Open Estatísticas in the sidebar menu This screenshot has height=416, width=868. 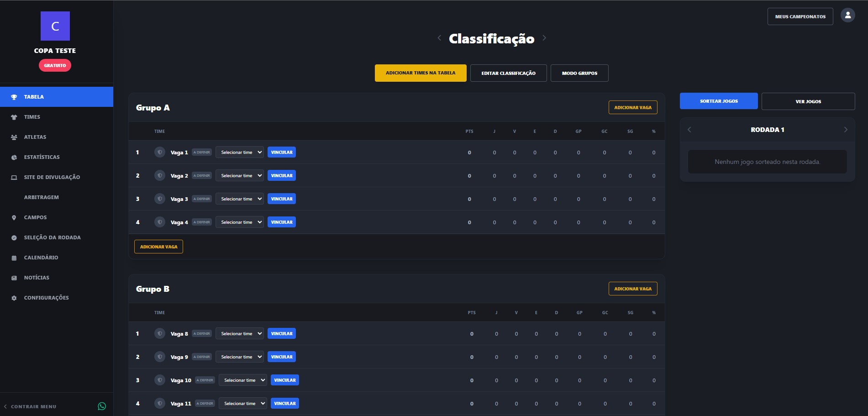tap(57, 157)
